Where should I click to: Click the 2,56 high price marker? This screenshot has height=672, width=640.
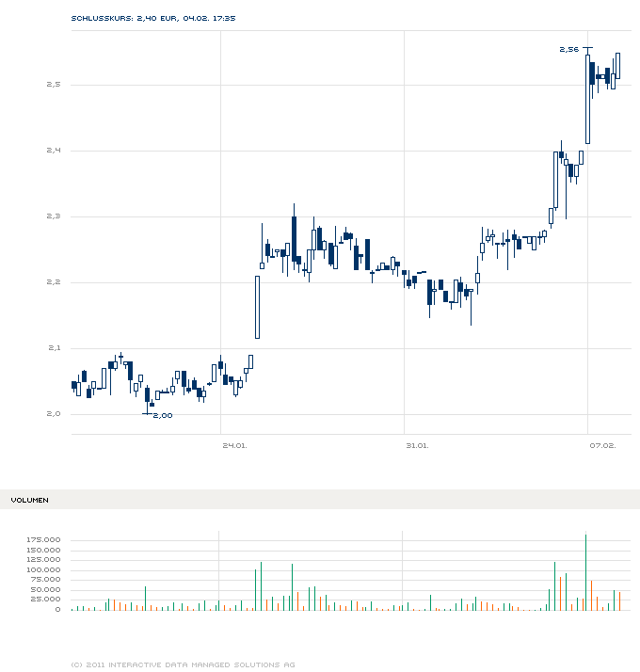coord(568,49)
